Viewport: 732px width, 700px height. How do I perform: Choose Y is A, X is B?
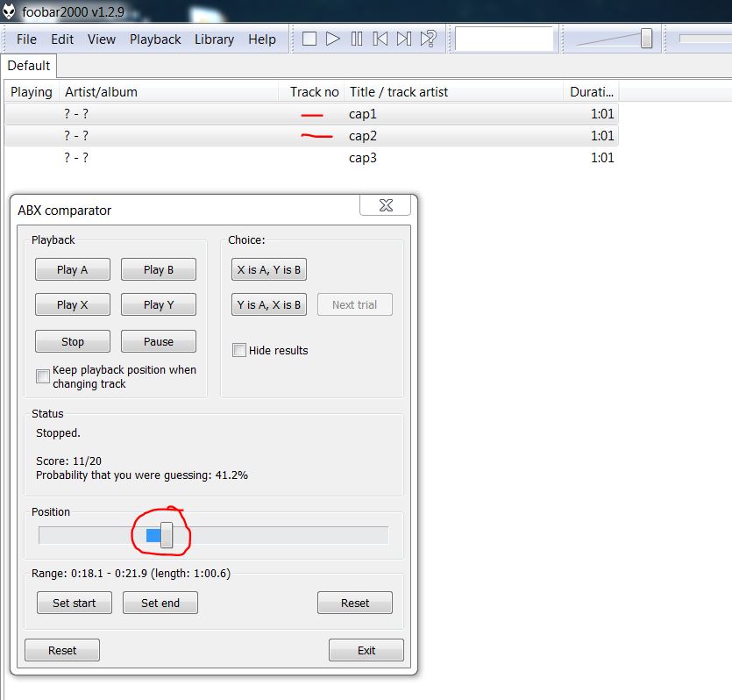269,305
